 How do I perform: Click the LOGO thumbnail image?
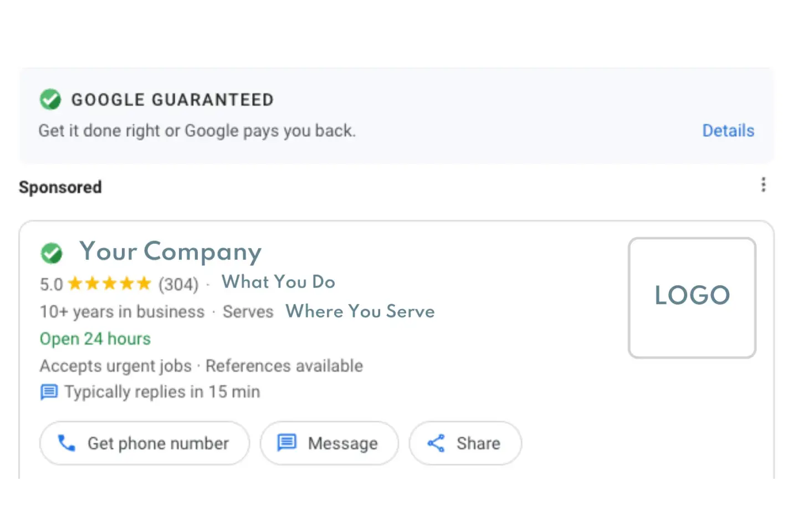(692, 298)
